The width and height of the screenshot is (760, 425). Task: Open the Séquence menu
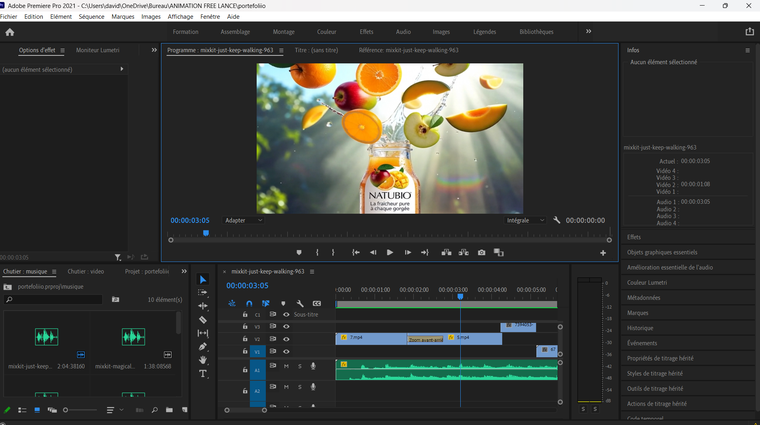tap(91, 17)
